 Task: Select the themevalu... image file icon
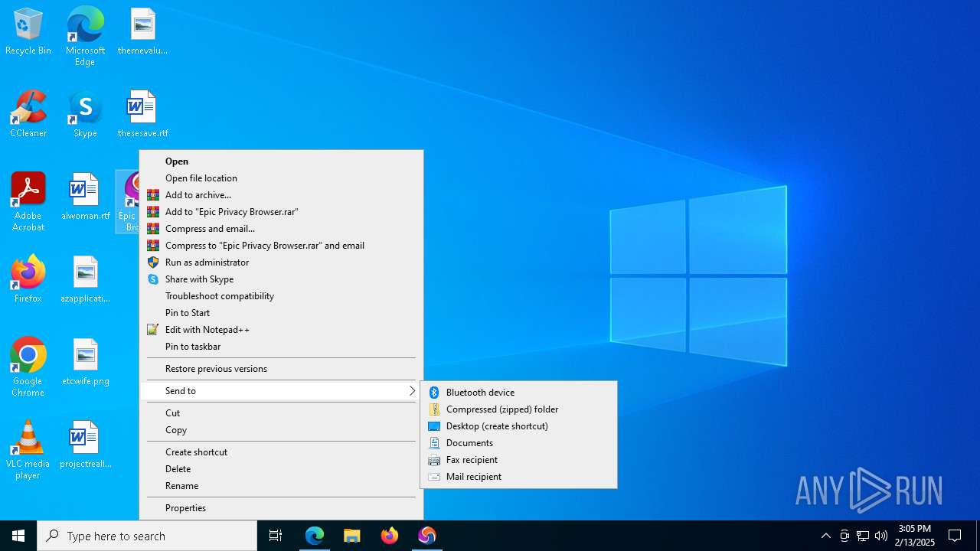(x=142, y=32)
